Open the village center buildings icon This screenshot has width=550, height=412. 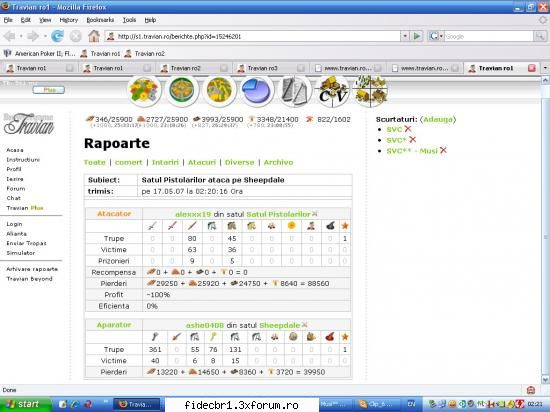182,91
